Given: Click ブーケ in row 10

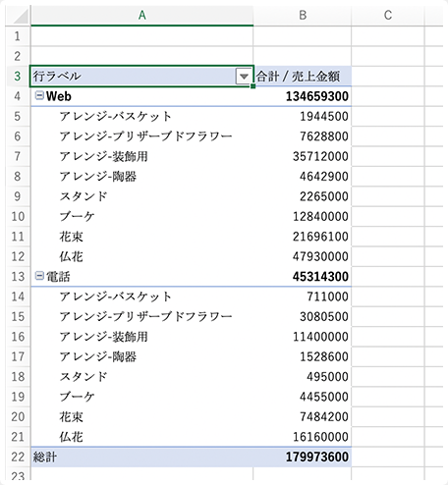Looking at the screenshot, I should 77,216.
